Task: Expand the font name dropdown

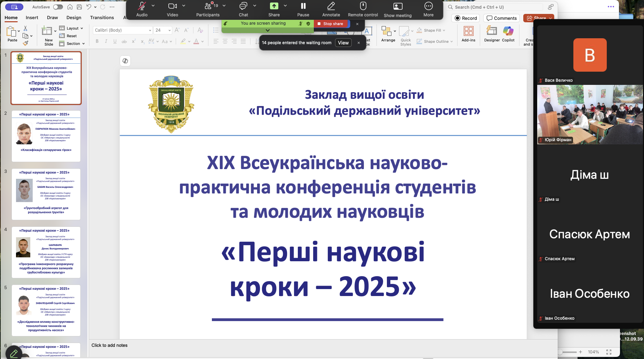Action: click(150, 30)
